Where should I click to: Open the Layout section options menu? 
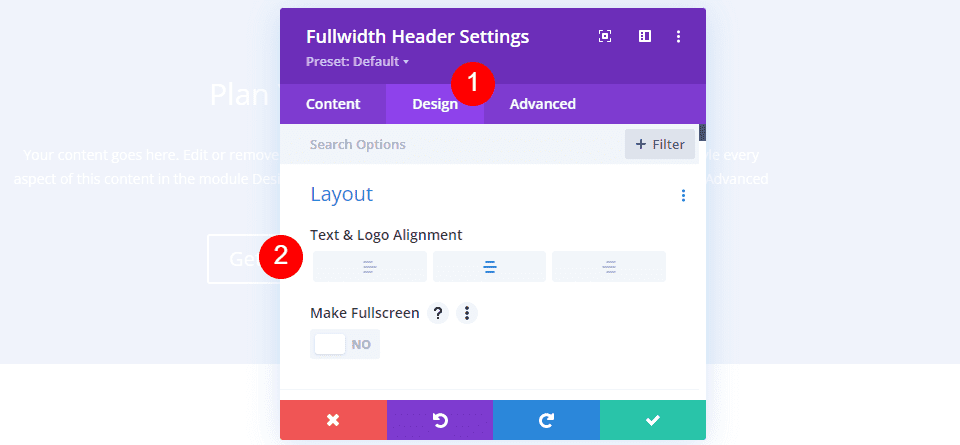click(683, 195)
